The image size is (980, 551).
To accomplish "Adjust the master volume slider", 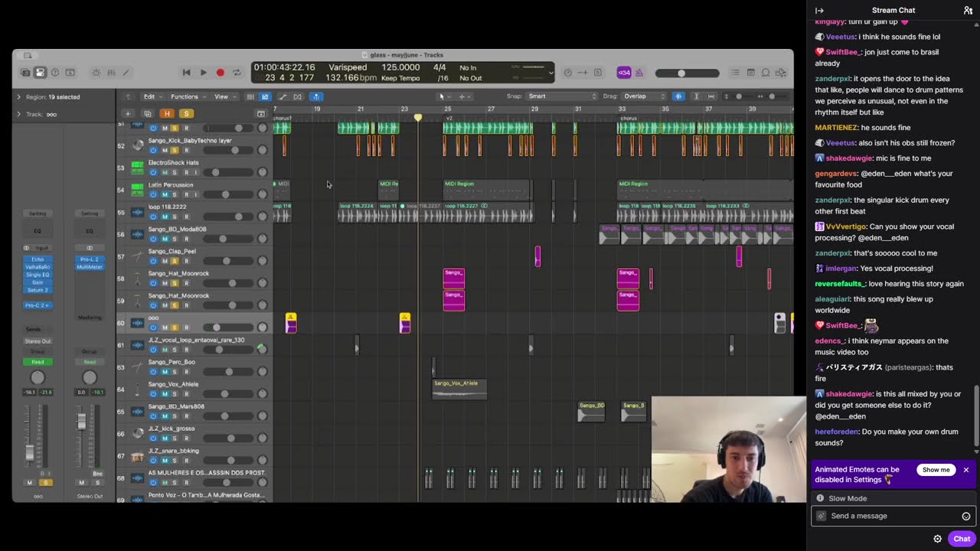I will tap(687, 73).
